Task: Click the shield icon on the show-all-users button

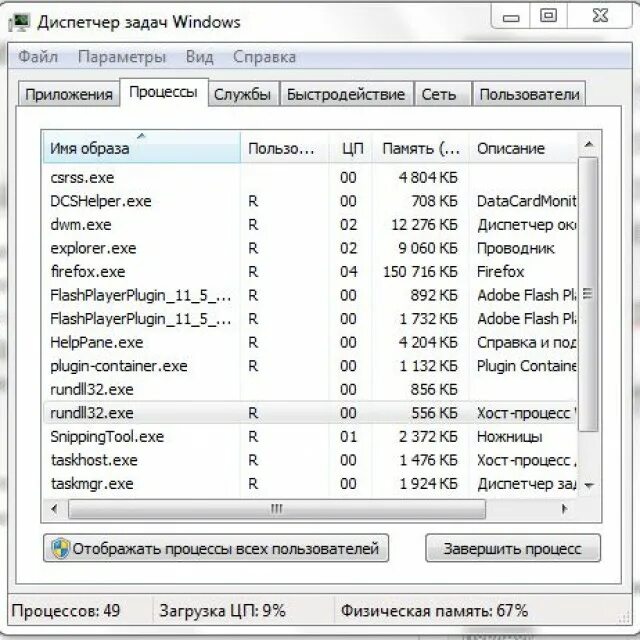Action: click(60, 548)
